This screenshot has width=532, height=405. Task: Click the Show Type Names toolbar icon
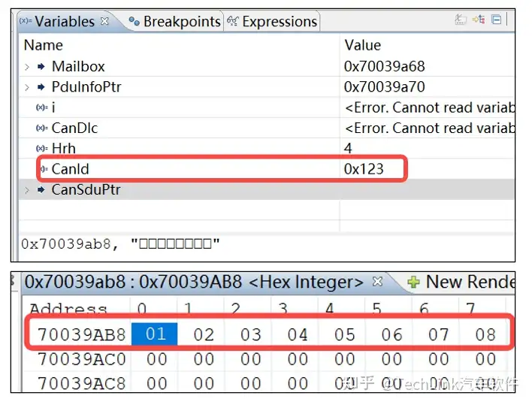point(461,20)
